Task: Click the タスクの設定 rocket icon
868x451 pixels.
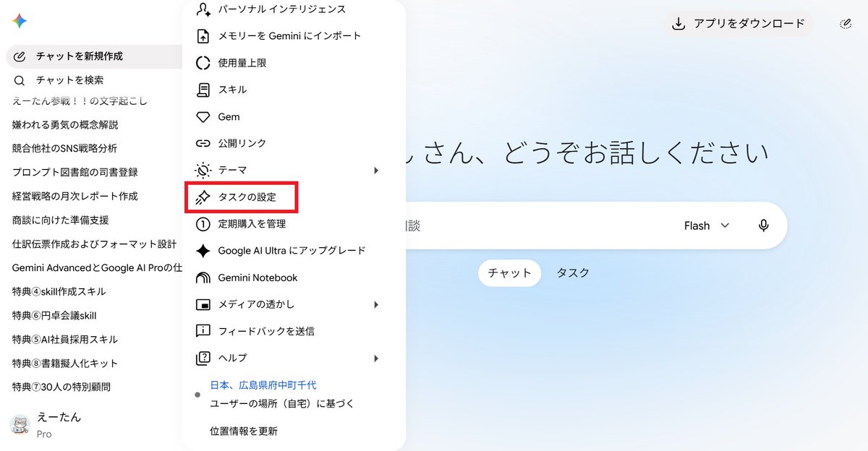Action: [203, 197]
